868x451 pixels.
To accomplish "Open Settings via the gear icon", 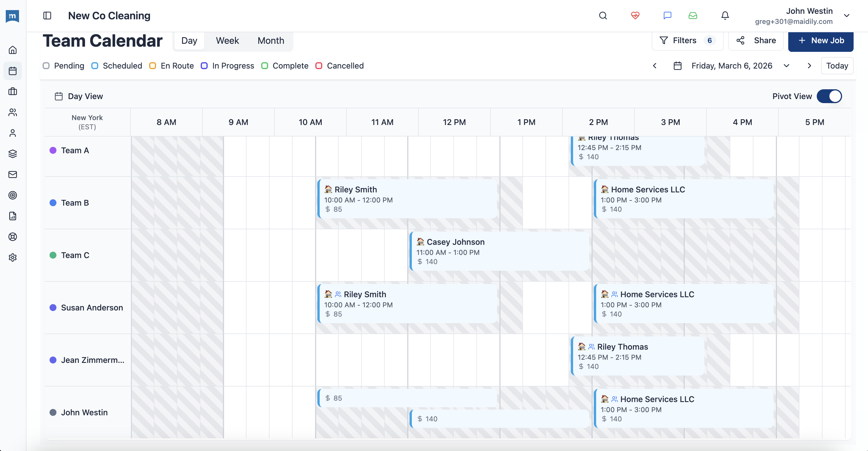I will (12, 257).
